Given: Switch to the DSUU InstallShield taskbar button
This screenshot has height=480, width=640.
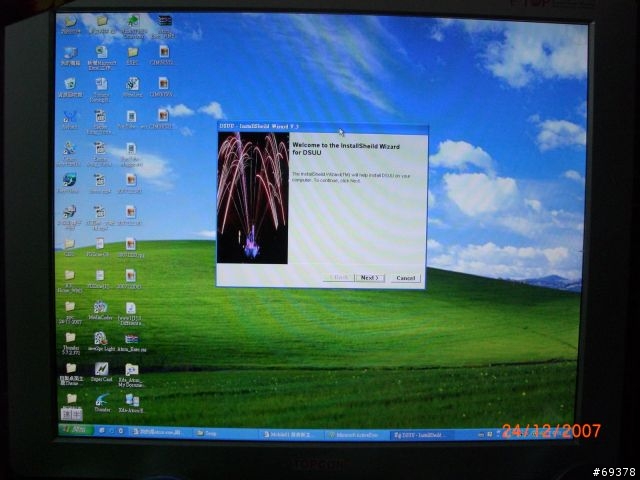Looking at the screenshot, I should click(x=420, y=436).
